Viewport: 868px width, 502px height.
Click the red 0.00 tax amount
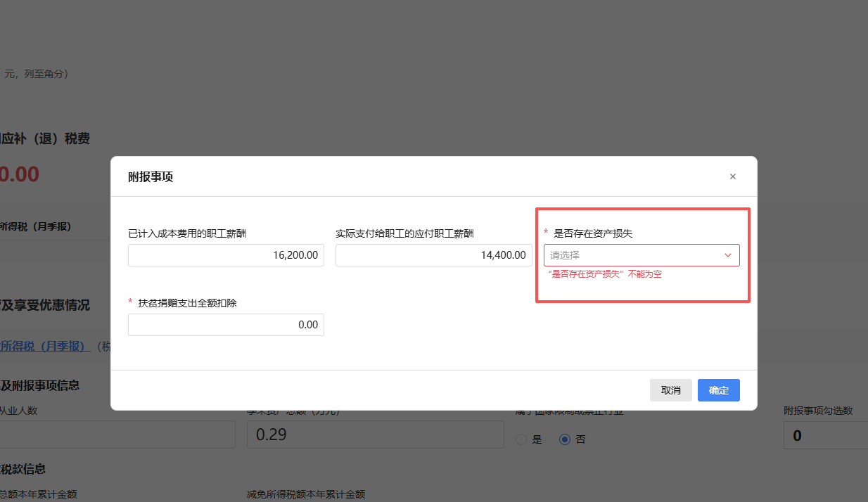pyautogui.click(x=19, y=174)
